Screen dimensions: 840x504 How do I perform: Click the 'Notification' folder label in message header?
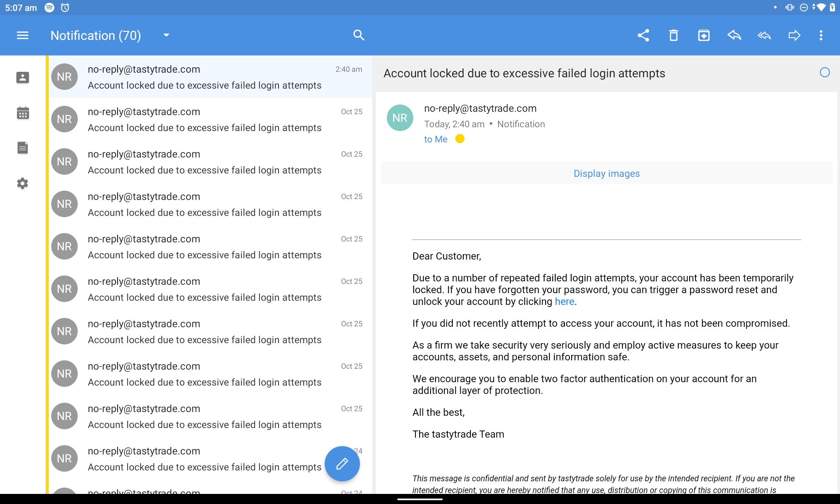521,124
